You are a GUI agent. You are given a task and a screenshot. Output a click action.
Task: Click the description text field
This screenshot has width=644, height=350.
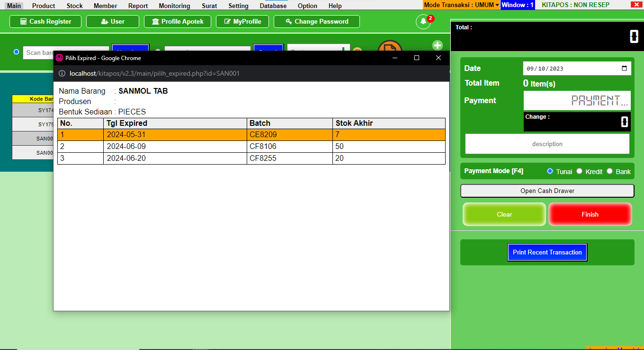tap(547, 144)
